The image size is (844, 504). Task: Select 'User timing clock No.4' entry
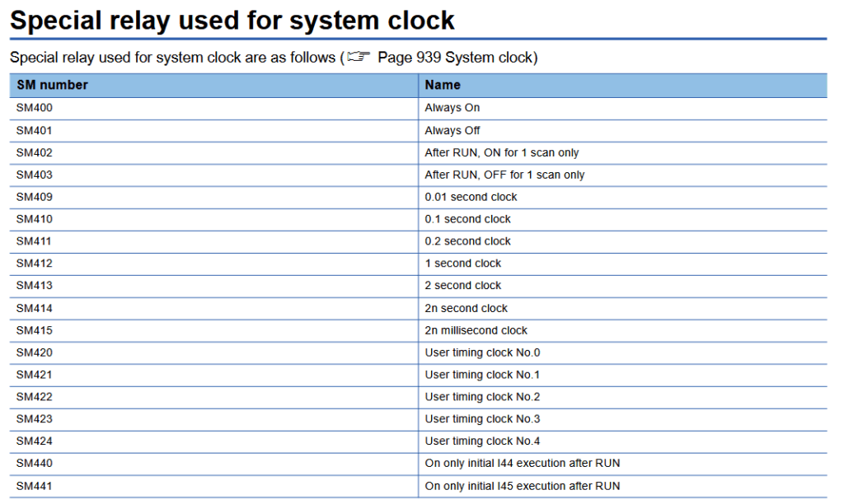pos(482,441)
